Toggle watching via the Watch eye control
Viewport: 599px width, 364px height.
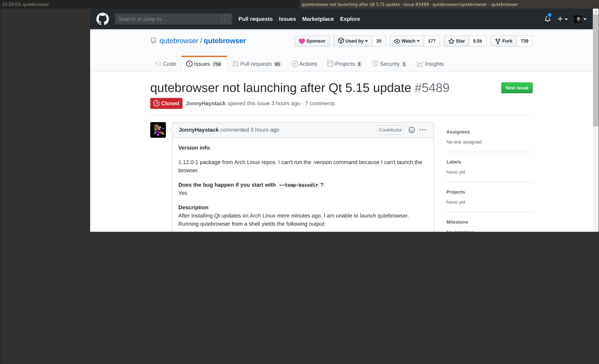(397, 41)
